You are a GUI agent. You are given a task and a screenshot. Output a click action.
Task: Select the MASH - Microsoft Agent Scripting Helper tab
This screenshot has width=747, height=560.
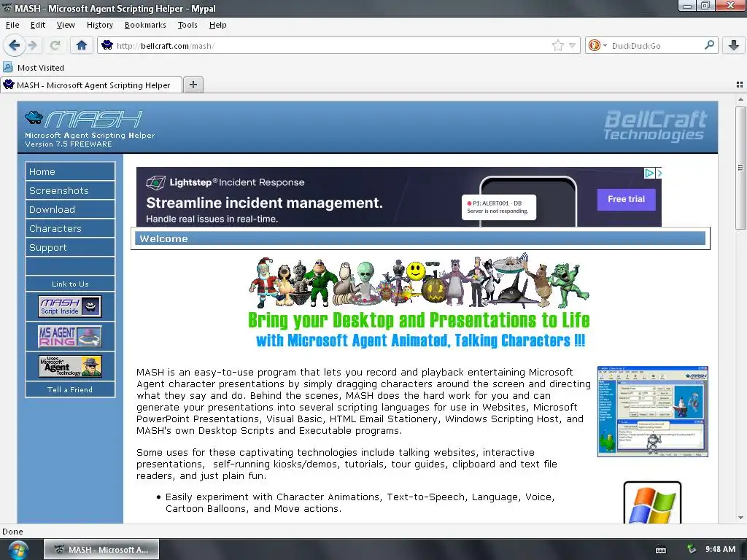coord(91,85)
